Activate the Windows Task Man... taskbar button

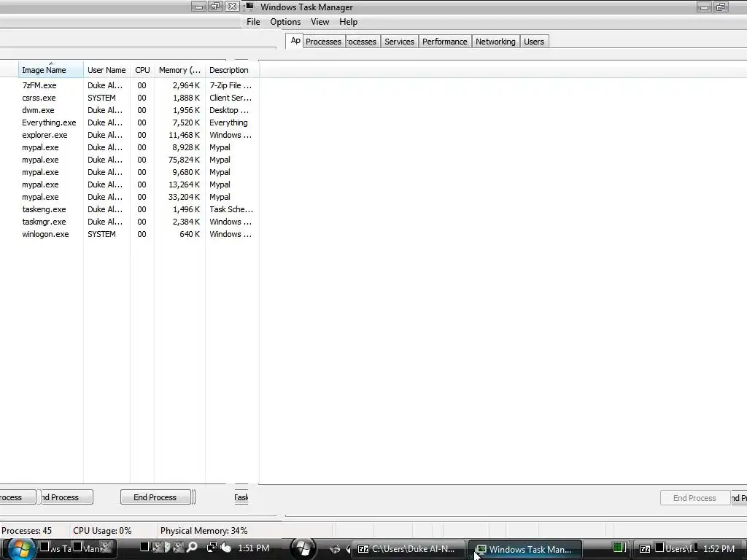click(x=525, y=550)
